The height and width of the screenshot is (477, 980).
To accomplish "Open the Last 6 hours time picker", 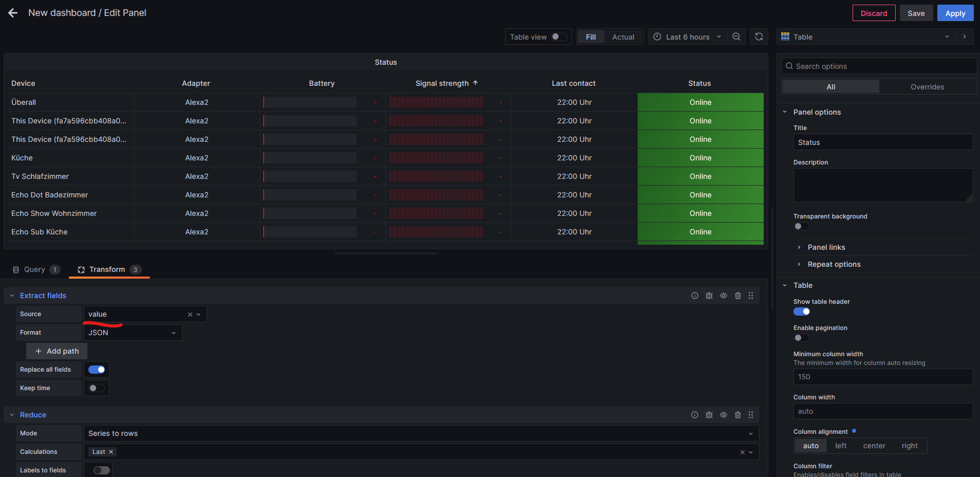I will click(x=688, y=37).
